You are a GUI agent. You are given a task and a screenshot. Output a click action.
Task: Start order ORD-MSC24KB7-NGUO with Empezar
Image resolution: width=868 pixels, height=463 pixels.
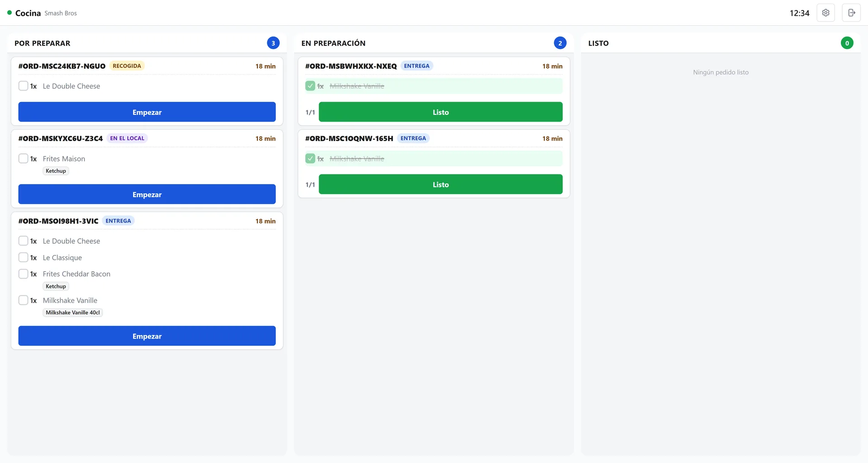coord(147,112)
